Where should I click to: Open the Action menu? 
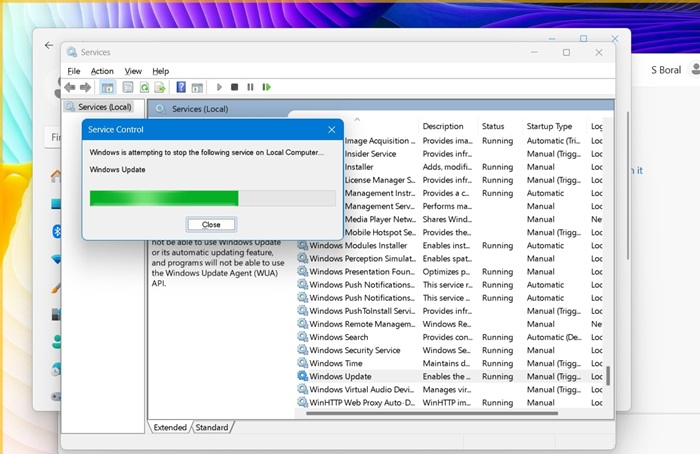pos(102,71)
